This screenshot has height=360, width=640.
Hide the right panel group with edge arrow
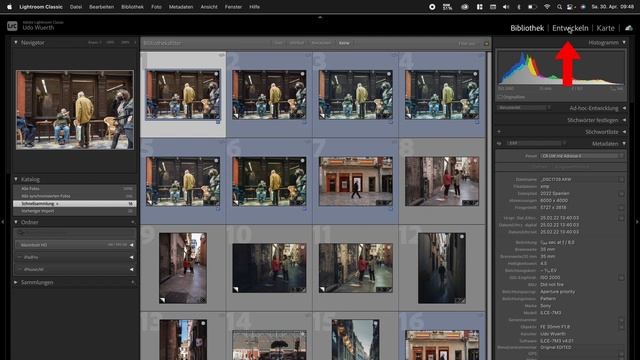[637, 222]
